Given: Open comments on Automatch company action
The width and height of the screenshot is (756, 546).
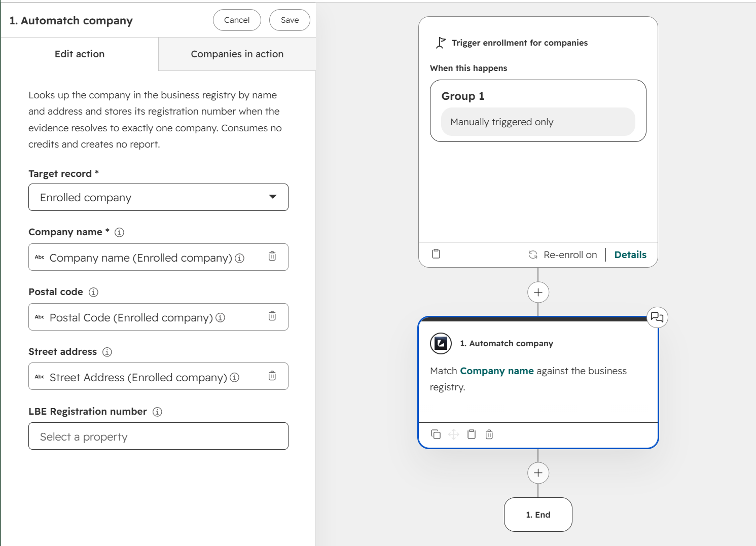Looking at the screenshot, I should (657, 317).
